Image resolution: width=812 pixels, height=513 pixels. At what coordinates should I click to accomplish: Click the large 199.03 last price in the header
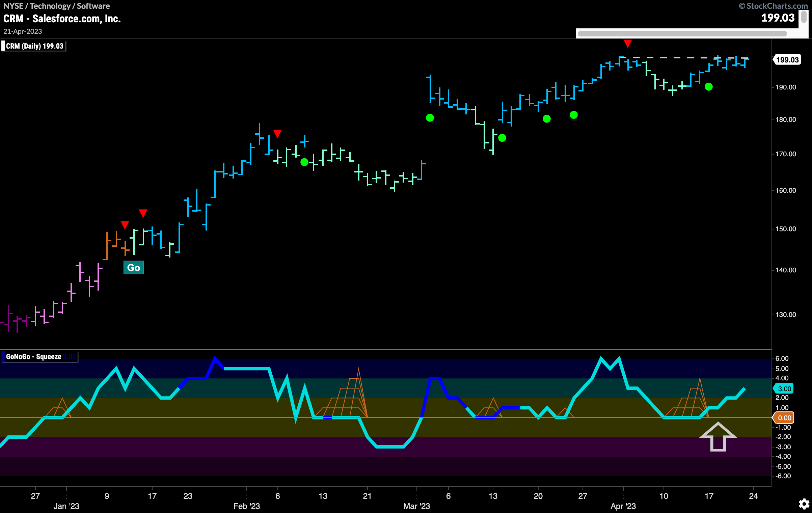[778, 18]
